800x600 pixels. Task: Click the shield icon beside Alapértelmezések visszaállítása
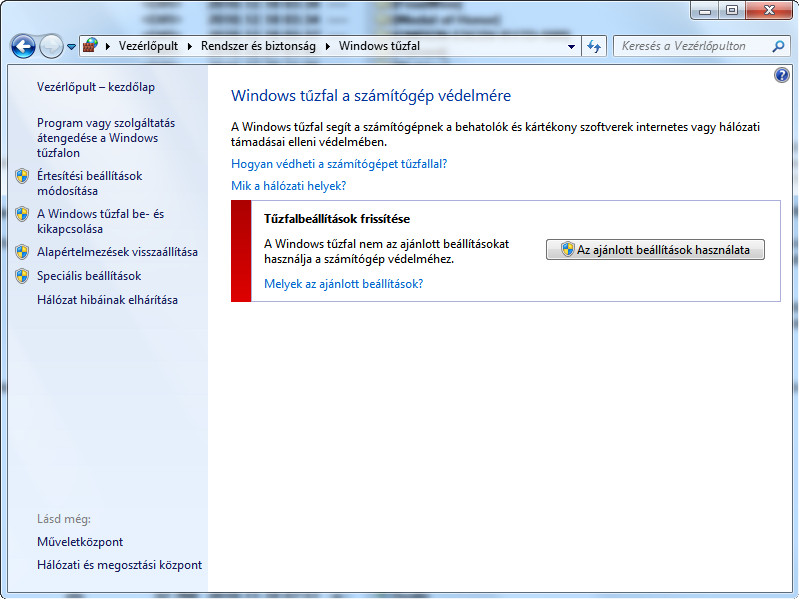(x=22, y=252)
